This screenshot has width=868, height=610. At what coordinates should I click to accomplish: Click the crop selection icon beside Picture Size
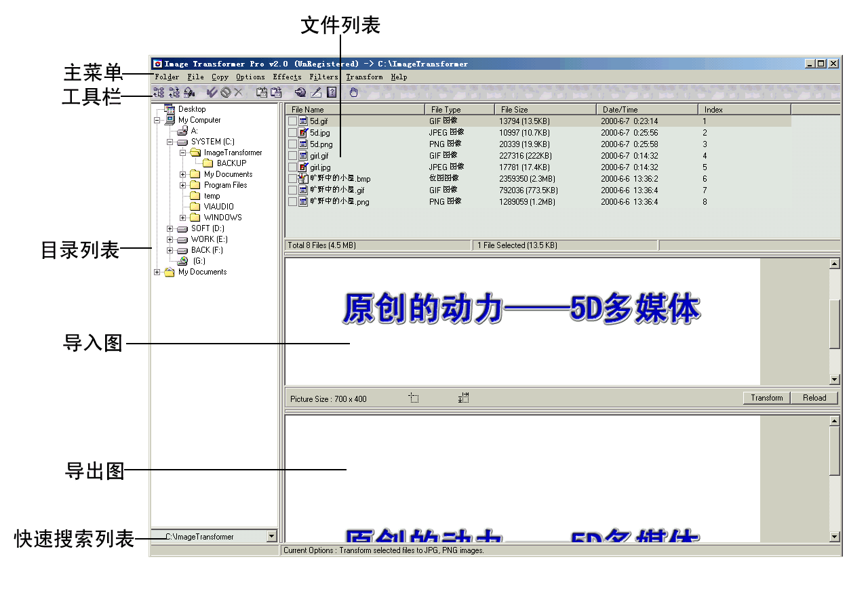(414, 399)
